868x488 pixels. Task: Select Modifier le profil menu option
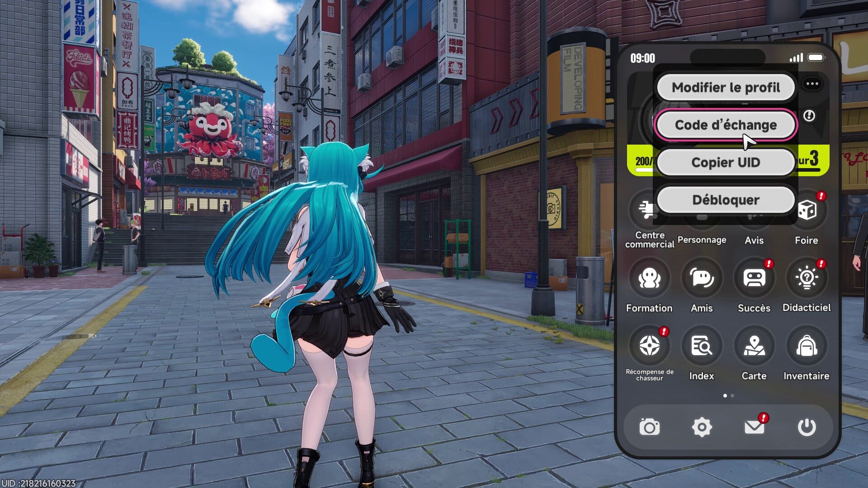point(726,87)
